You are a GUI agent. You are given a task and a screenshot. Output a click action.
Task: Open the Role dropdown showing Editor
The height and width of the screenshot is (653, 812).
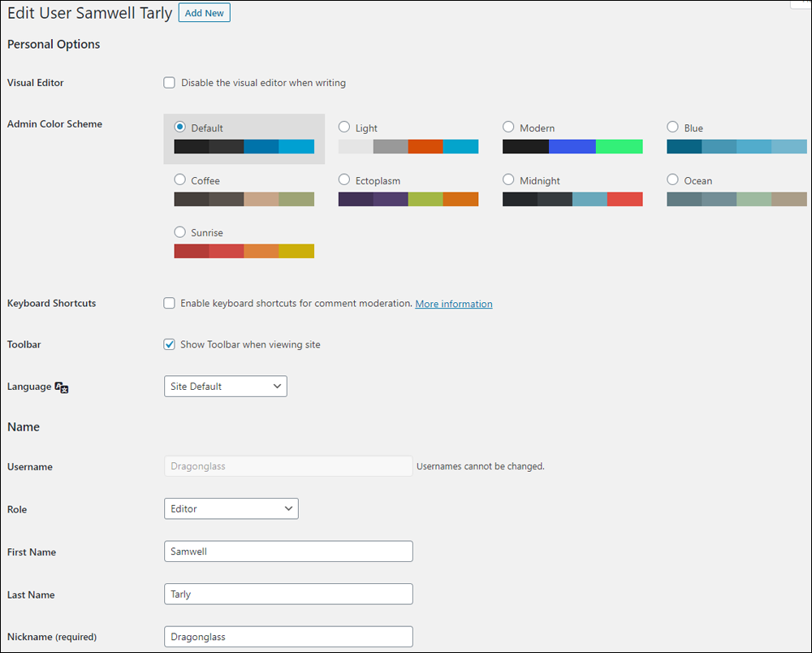pyautogui.click(x=231, y=508)
